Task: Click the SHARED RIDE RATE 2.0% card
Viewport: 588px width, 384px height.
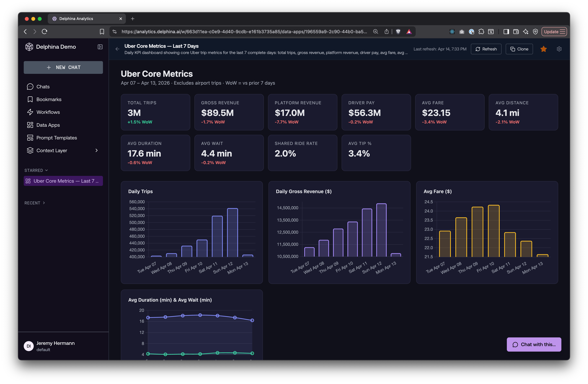Action: pyautogui.click(x=303, y=153)
